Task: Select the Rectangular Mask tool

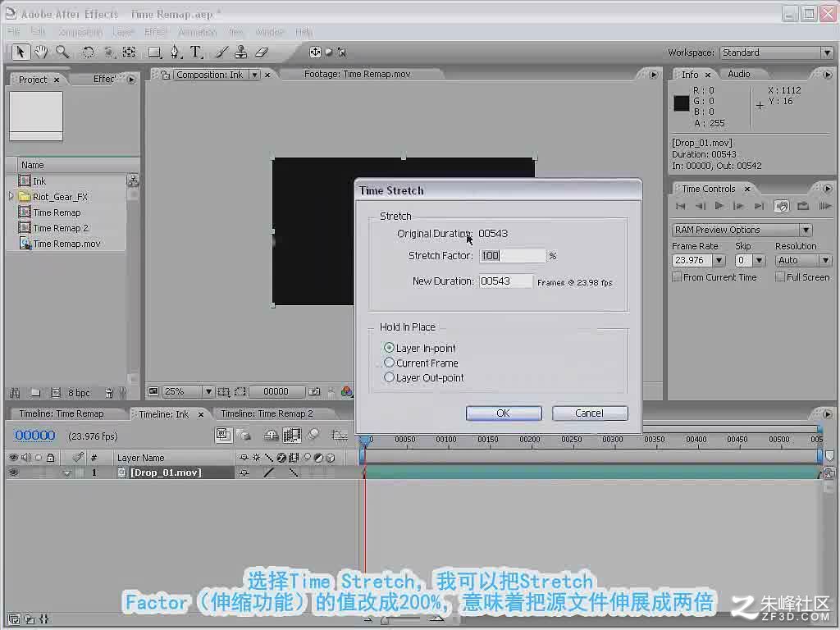Action: coord(155,52)
